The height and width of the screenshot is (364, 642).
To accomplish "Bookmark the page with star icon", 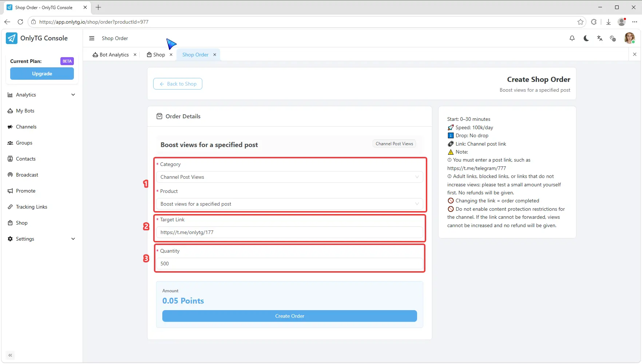I will 580,22.
